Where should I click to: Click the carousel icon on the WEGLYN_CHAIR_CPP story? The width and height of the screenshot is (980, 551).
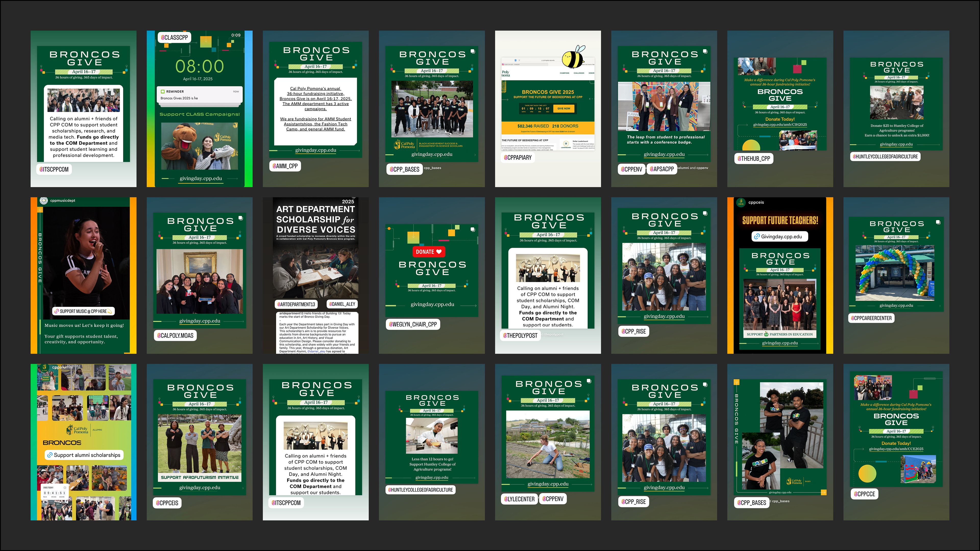coord(472,229)
